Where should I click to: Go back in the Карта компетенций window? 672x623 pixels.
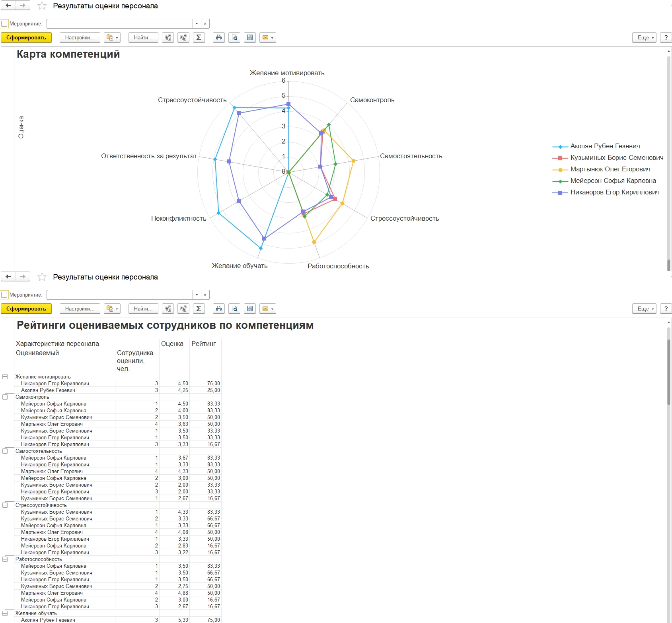click(x=8, y=6)
